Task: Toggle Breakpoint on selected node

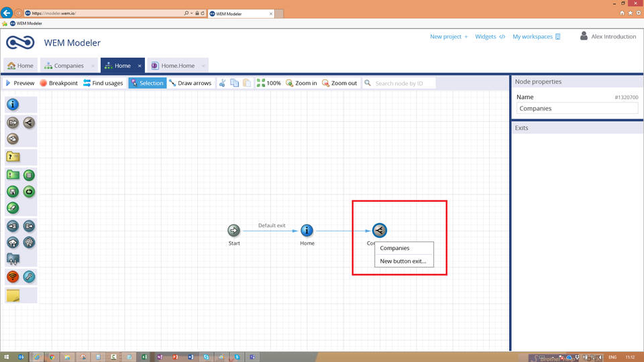Action: point(59,83)
